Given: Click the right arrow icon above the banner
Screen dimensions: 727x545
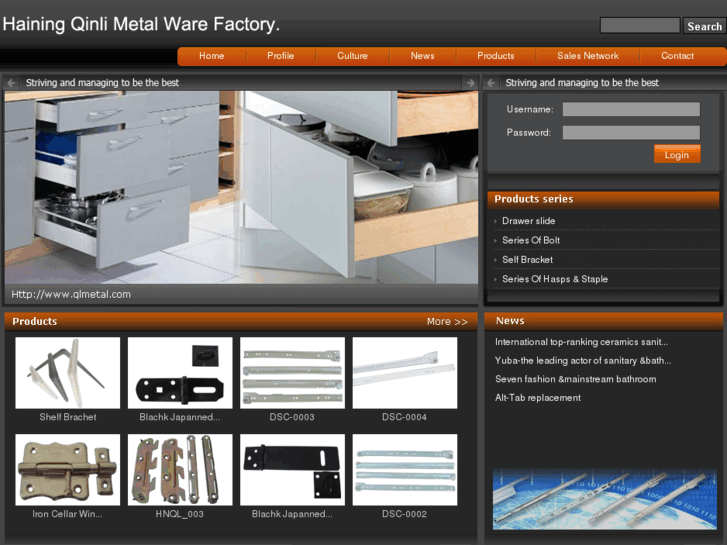Looking at the screenshot, I should [x=470, y=83].
